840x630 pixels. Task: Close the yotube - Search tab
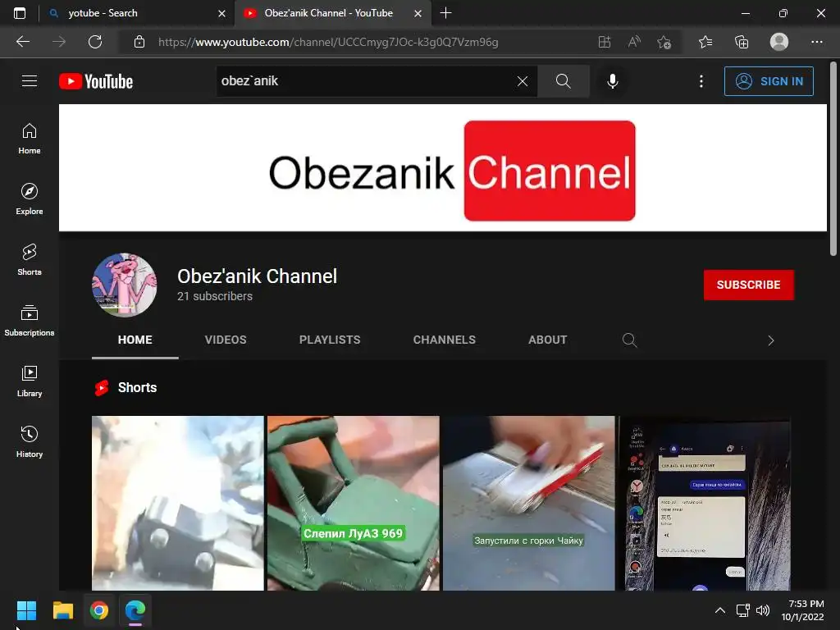point(221,13)
